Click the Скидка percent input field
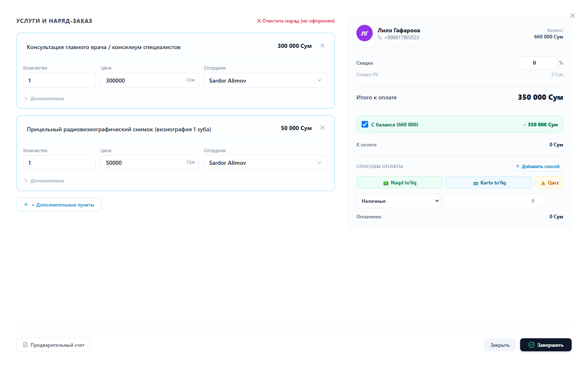The width and height of the screenshot is (588, 368). click(x=537, y=63)
